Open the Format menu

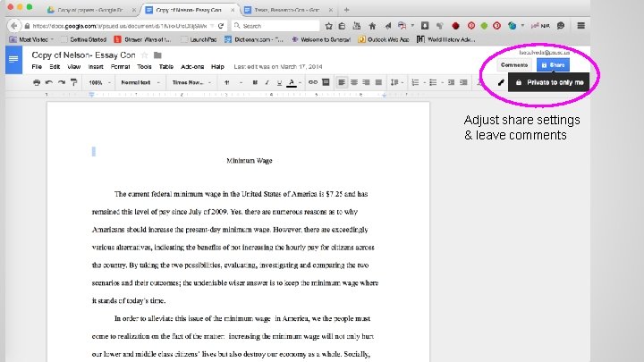(x=120, y=66)
